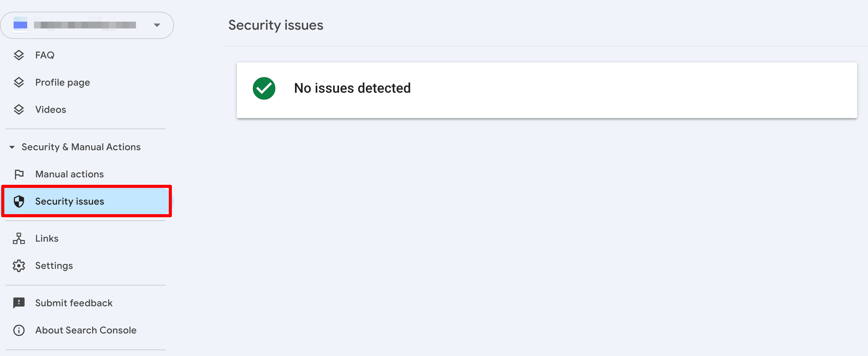
Task: Click the Settings gear icon
Action: 19,265
